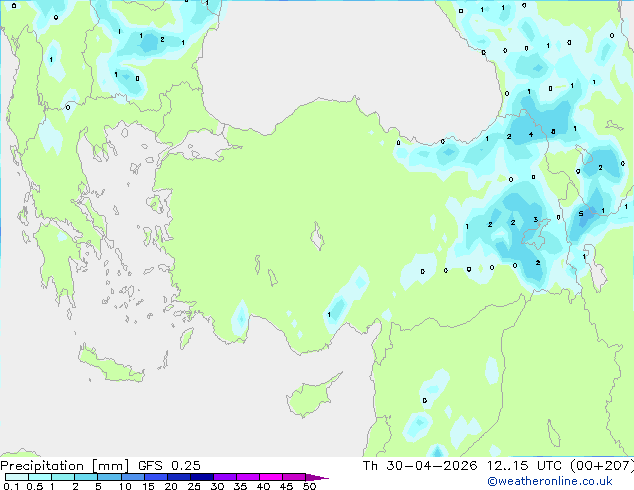Click the '30' legend scale label
The image size is (634, 490).
click(217, 486)
